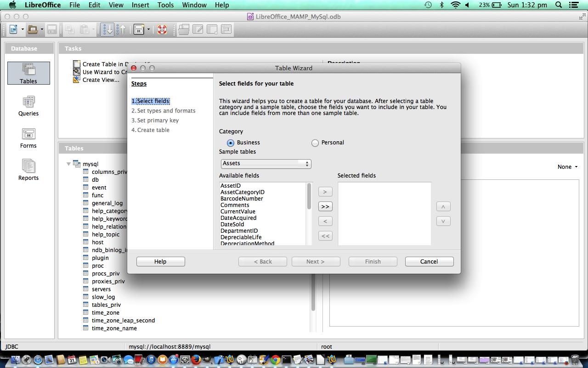This screenshot has width=588, height=368.
Task: Click the Delete table toolbar icon
Action: [212, 29]
